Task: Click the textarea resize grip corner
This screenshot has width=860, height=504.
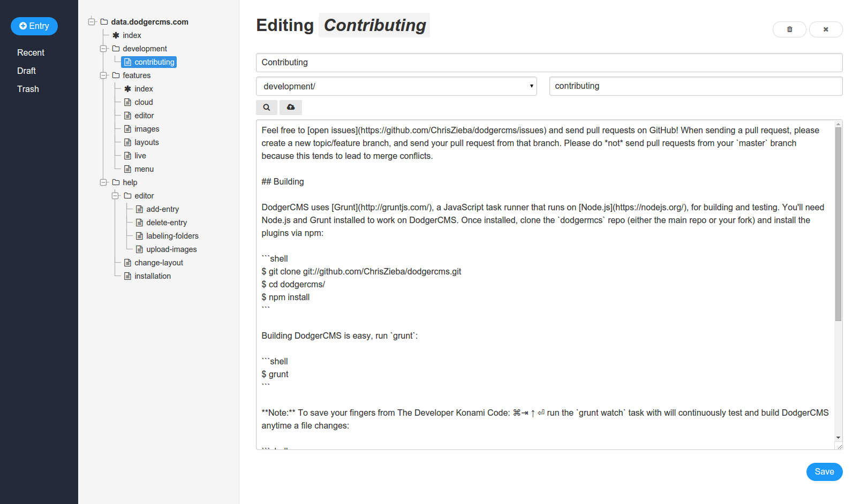Action: [x=839, y=446]
